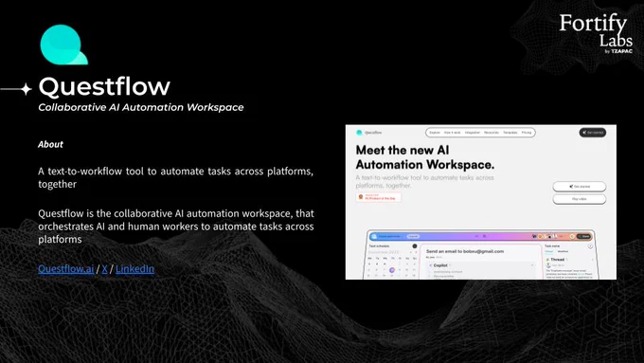Click the Fortify Labs logo
644x363 pixels.
(595, 33)
